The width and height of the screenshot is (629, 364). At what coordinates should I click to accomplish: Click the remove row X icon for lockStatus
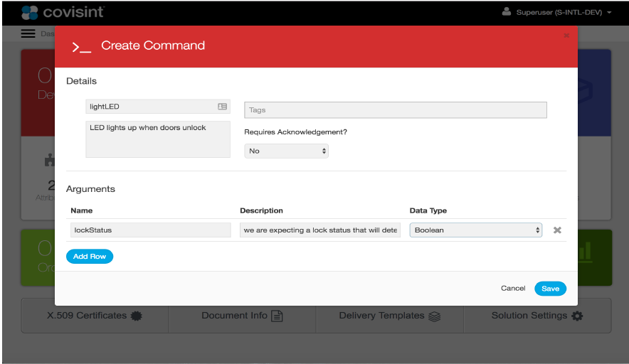tap(558, 230)
